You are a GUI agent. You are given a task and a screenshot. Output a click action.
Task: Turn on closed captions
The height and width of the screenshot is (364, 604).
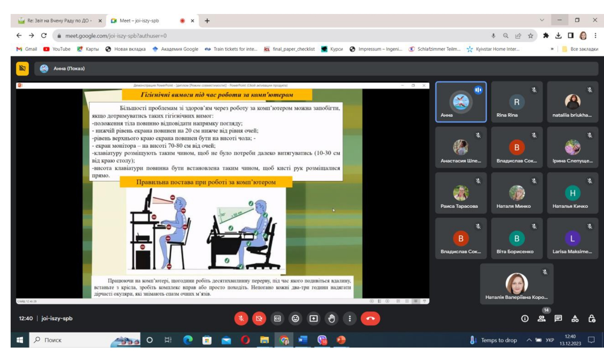tap(277, 318)
